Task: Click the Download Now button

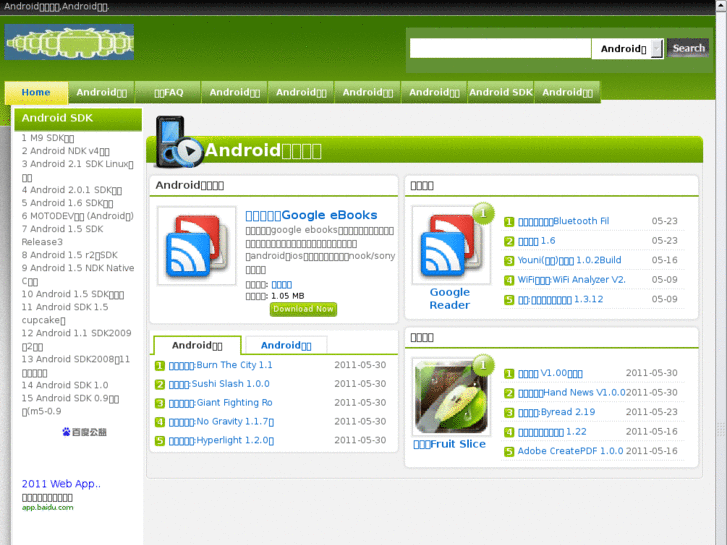Action: click(x=303, y=309)
